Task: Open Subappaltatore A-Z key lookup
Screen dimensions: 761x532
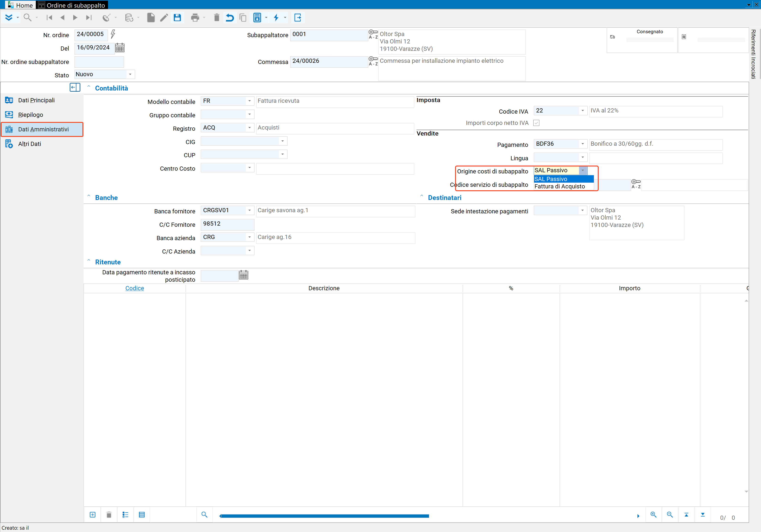Action: coord(373,34)
